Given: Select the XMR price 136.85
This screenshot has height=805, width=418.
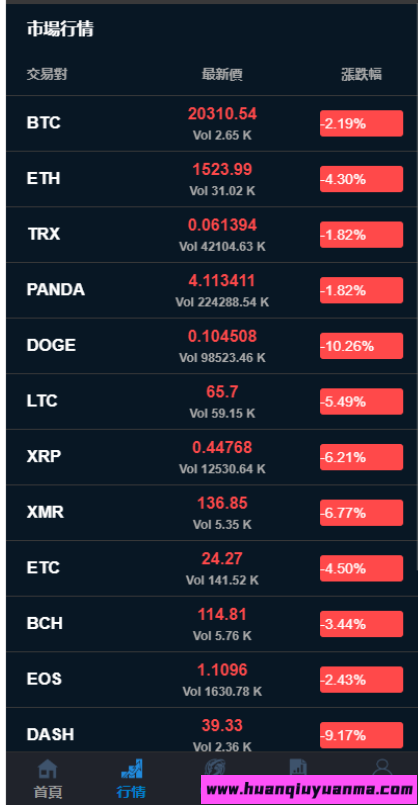Looking at the screenshot, I should (222, 503).
